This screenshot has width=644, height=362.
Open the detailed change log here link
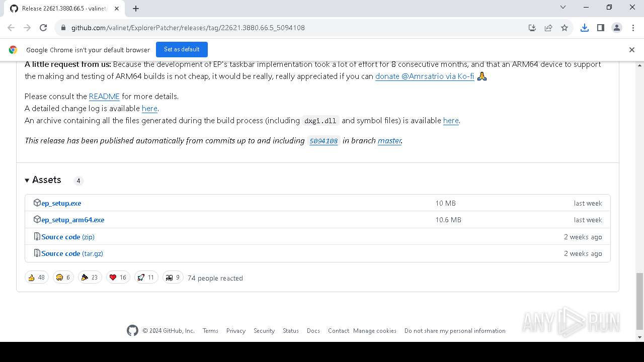point(149,108)
